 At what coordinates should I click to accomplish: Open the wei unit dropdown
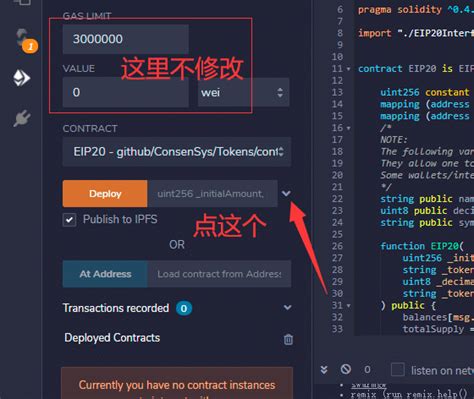point(243,92)
